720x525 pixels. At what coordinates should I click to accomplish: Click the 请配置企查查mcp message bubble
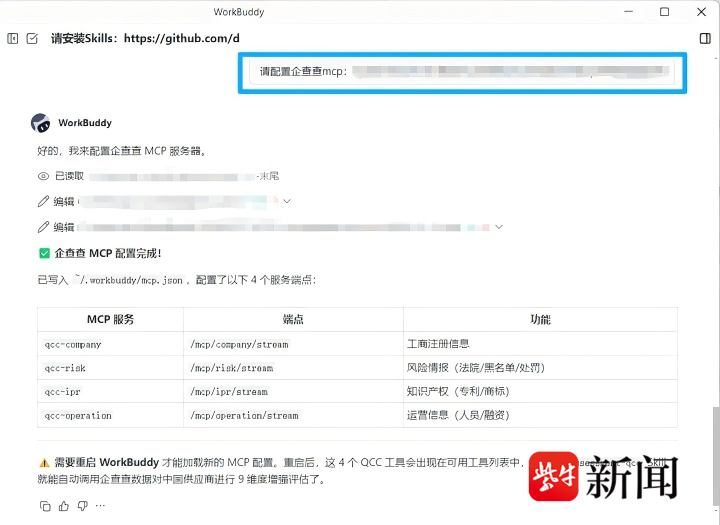(x=462, y=73)
